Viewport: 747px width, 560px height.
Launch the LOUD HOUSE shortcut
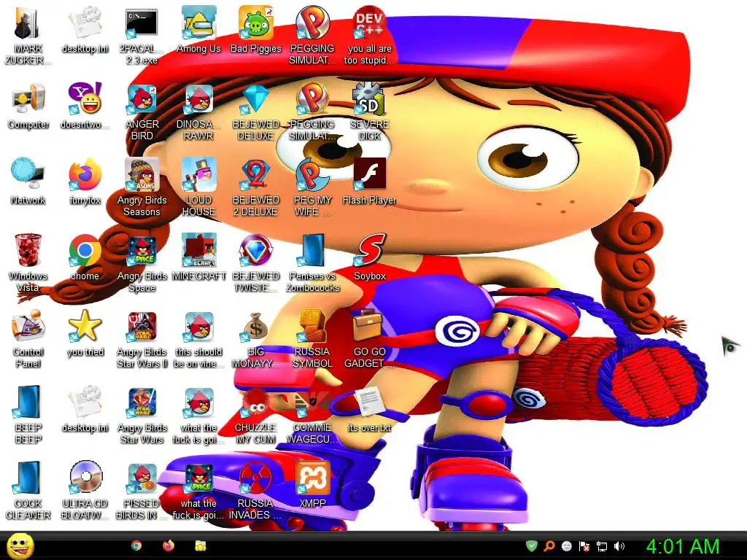pos(198,187)
